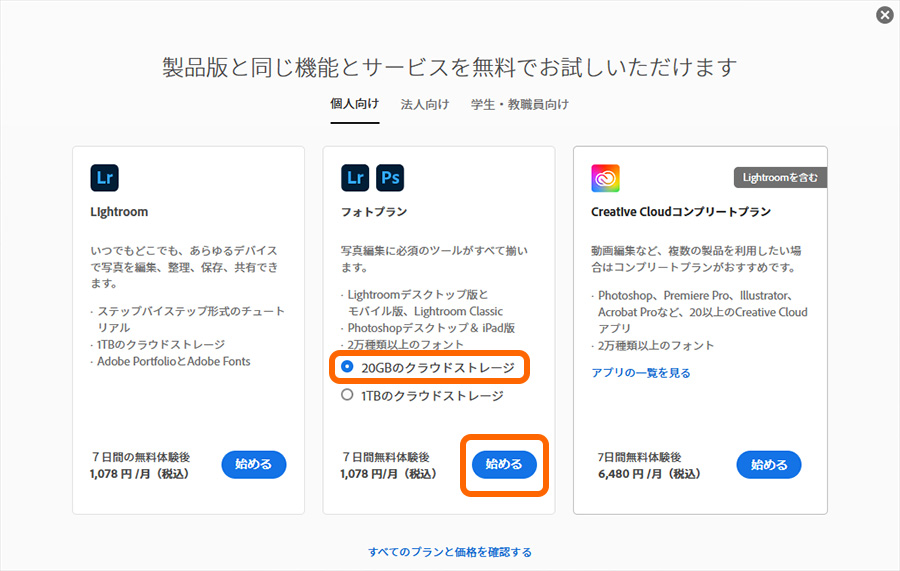Click the Creative Cloud rainbow icon
The width and height of the screenshot is (900, 571).
pos(606,178)
